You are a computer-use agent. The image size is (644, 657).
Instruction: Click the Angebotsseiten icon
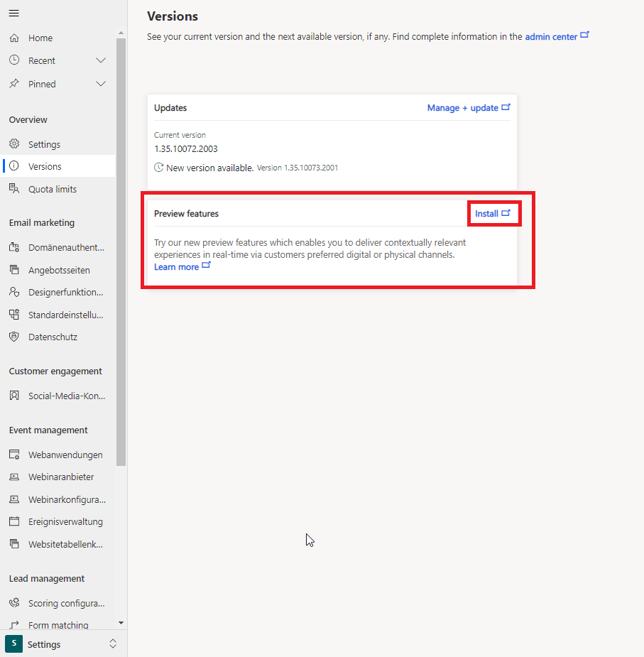(x=14, y=270)
